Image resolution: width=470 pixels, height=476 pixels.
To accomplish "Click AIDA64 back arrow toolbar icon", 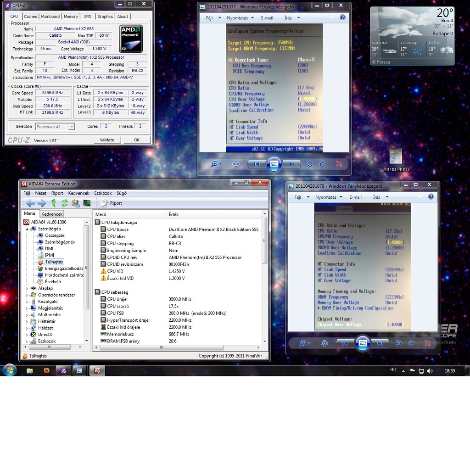I will click(x=30, y=203).
